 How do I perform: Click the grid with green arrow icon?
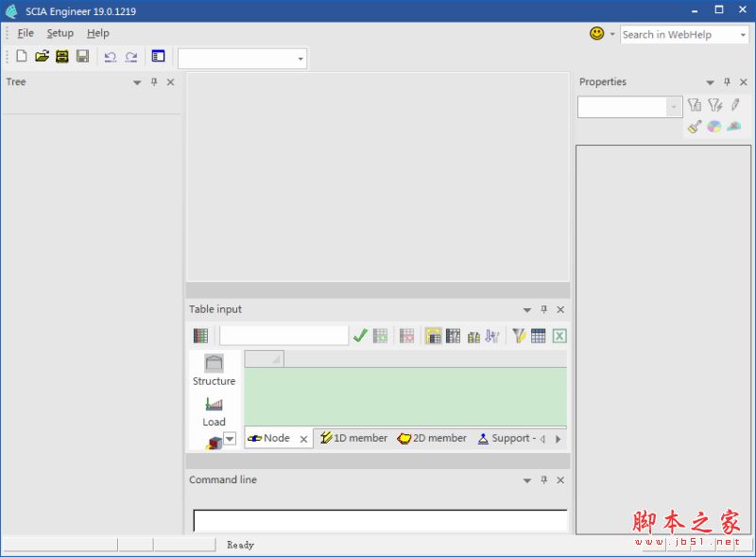[x=380, y=336]
